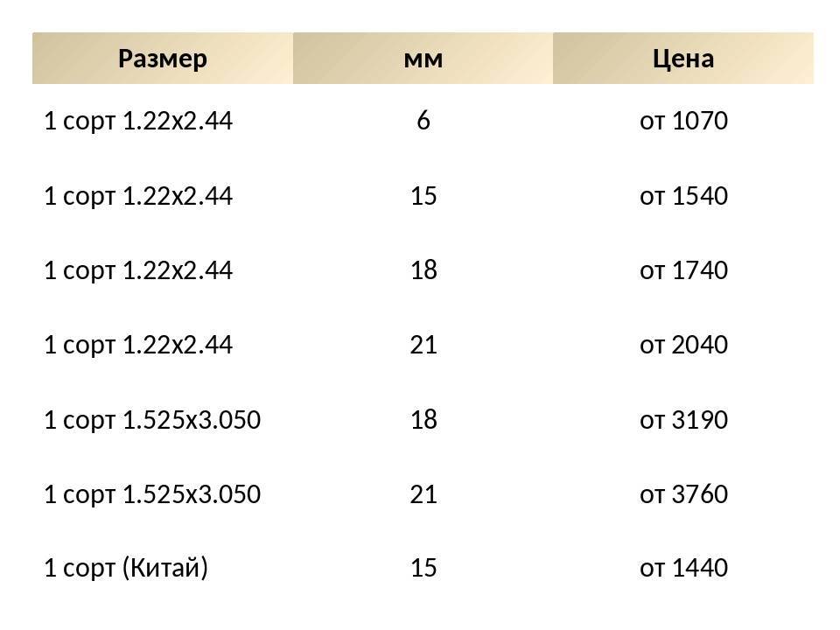Image resolution: width=840 pixels, height=630 pixels.
Task: Click thickness 15 in the Китай row
Action: click(x=423, y=569)
